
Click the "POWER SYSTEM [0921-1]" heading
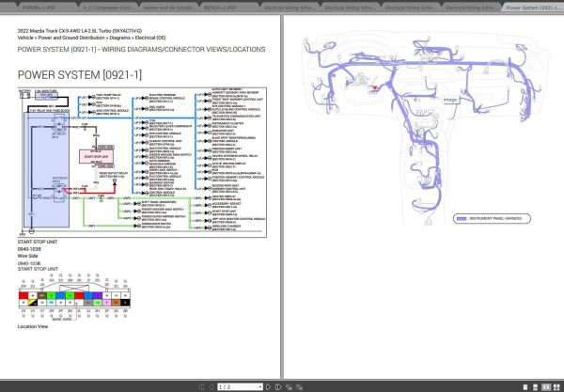80,75
